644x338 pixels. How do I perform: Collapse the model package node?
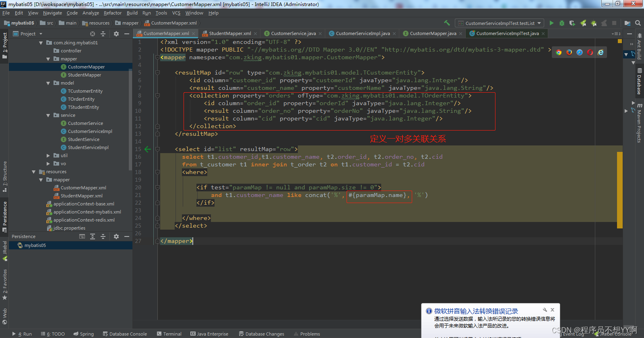(48, 83)
